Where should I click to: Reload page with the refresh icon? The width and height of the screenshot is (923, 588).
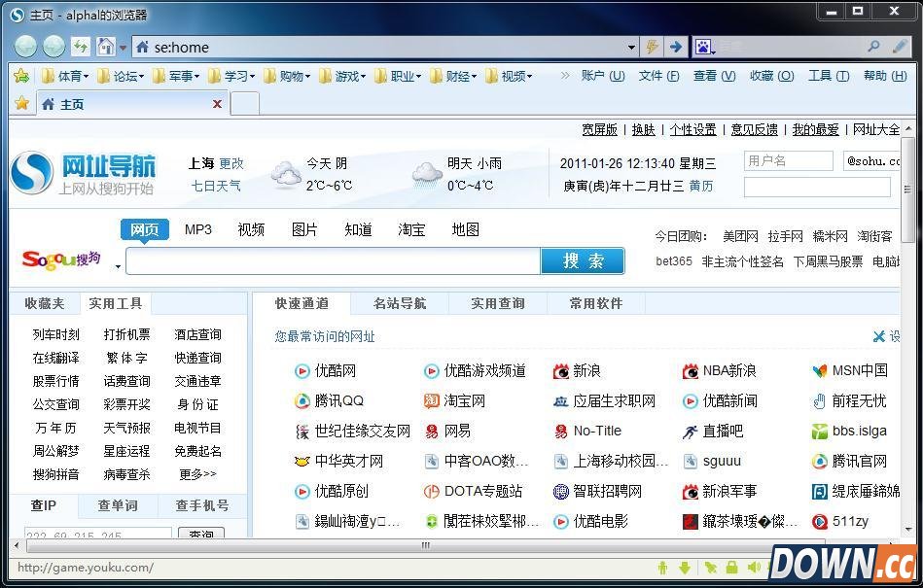tap(81, 46)
